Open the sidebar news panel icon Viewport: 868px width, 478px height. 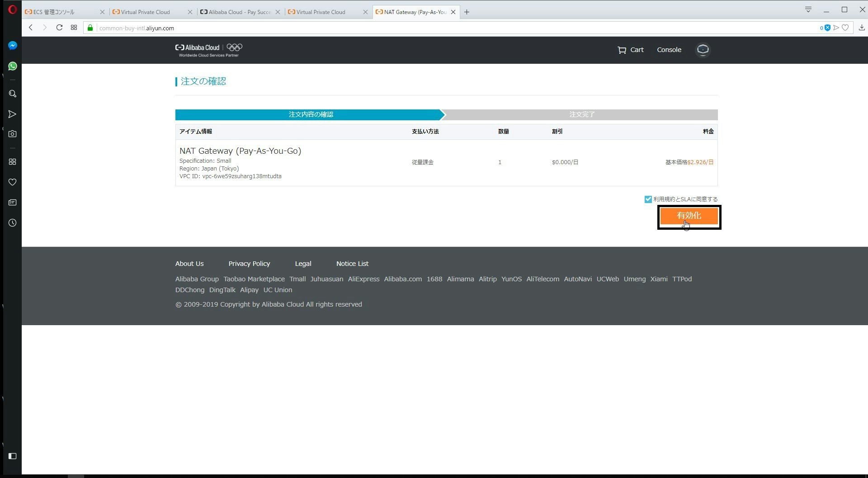(13, 202)
